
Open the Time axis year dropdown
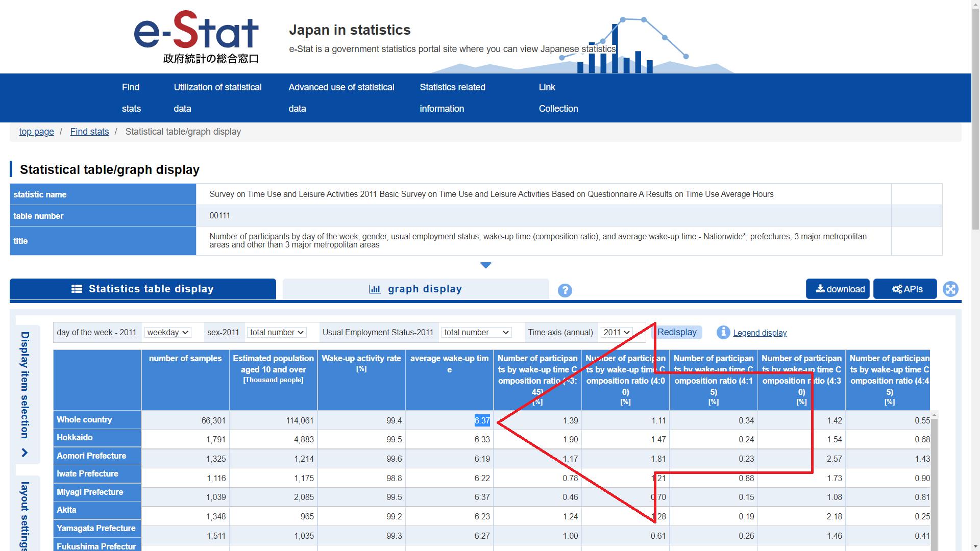pyautogui.click(x=617, y=333)
